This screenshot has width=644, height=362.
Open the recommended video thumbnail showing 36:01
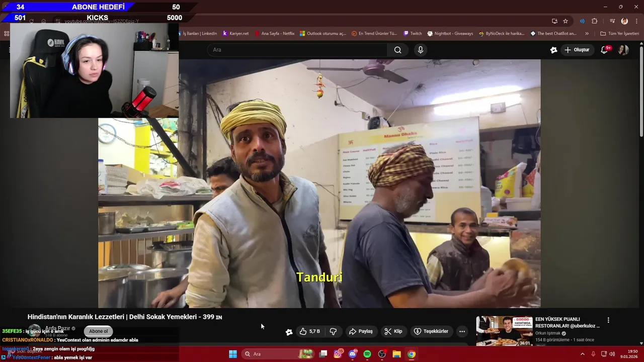point(504,331)
